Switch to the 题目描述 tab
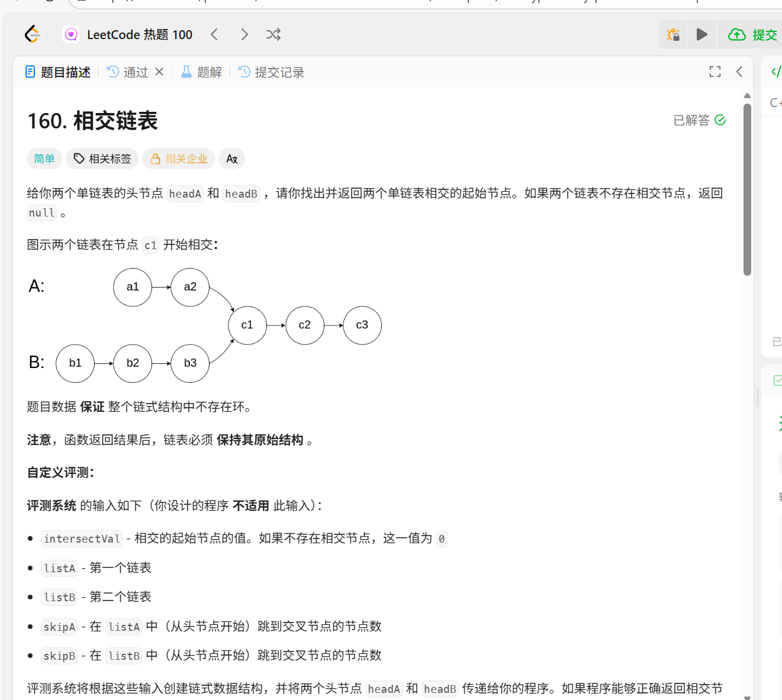This screenshot has width=782, height=700. click(58, 72)
